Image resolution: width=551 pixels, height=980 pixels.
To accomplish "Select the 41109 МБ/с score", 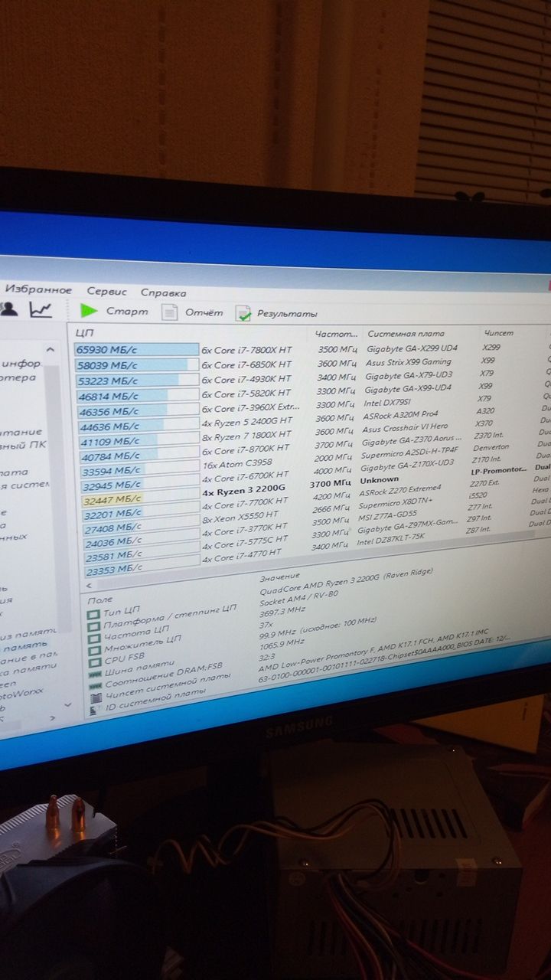I will click(x=109, y=442).
